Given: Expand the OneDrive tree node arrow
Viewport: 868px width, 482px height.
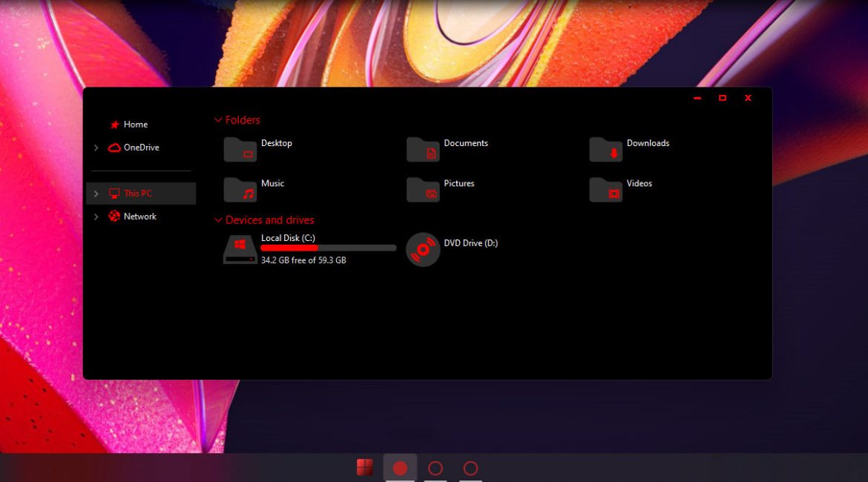Looking at the screenshot, I should [96, 148].
